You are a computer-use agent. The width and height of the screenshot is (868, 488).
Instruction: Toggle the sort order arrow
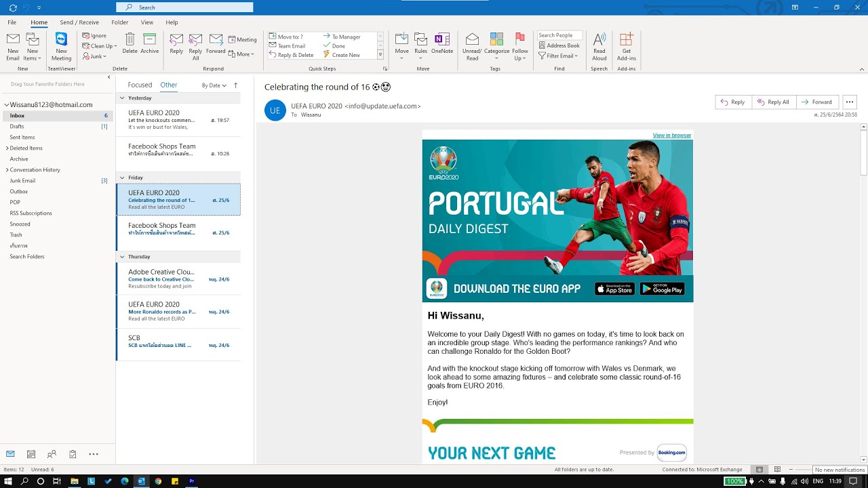click(x=235, y=85)
